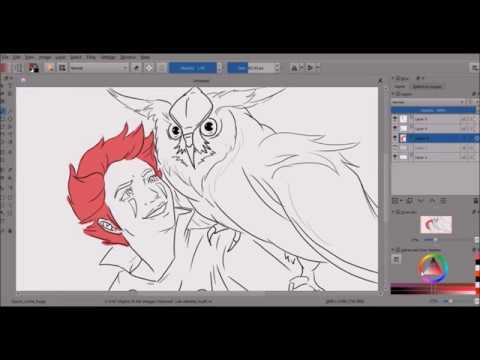Open the Layer menu

[x=60, y=57]
